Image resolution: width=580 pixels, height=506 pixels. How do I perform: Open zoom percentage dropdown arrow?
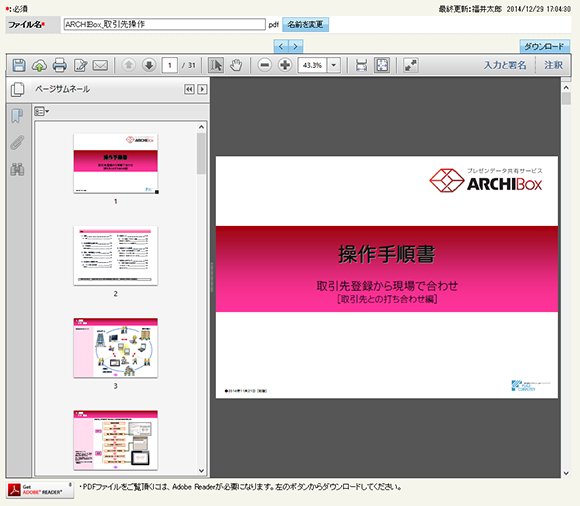pos(334,65)
